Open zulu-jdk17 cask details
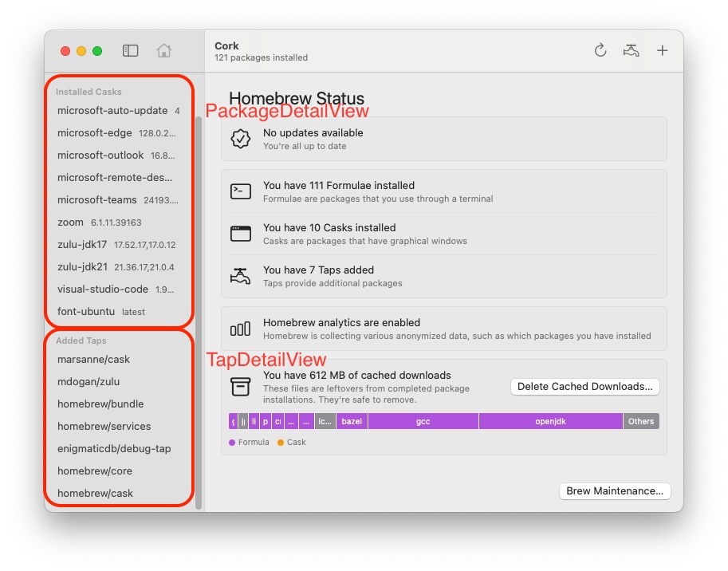This screenshot has height=571, width=728. pos(119,244)
